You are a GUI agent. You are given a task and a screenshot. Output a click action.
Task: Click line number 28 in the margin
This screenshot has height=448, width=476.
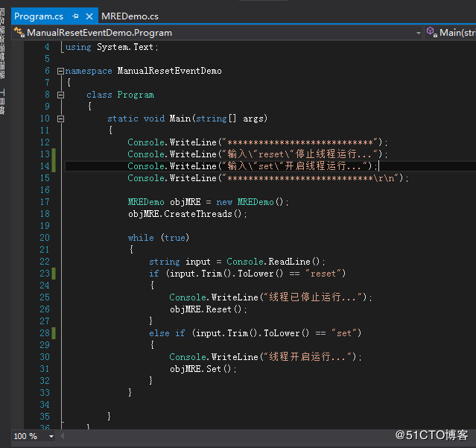[45, 333]
